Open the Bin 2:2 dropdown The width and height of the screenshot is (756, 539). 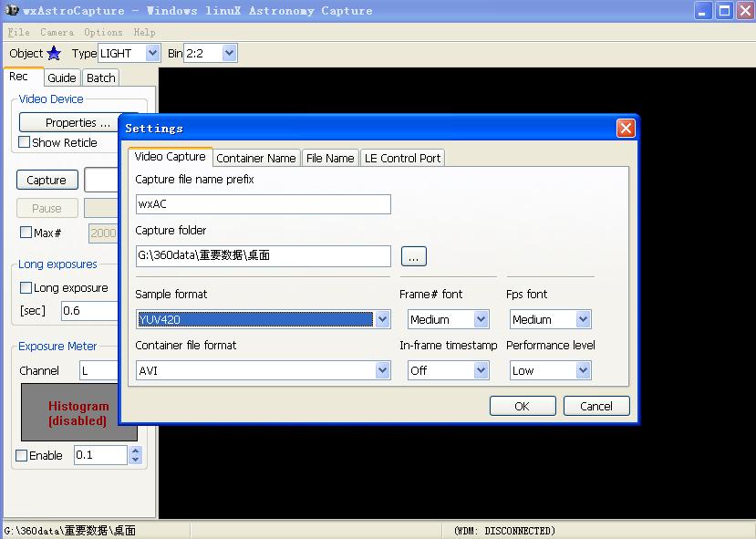point(230,53)
